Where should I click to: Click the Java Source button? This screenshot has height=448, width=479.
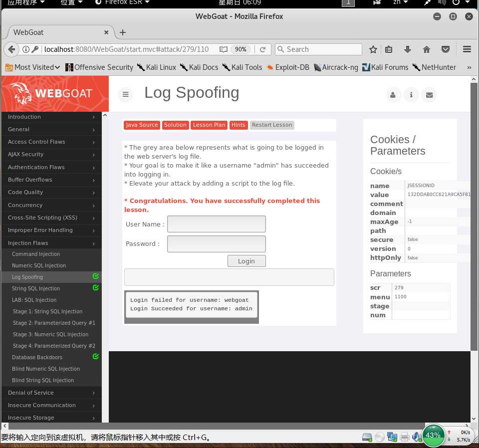point(142,125)
